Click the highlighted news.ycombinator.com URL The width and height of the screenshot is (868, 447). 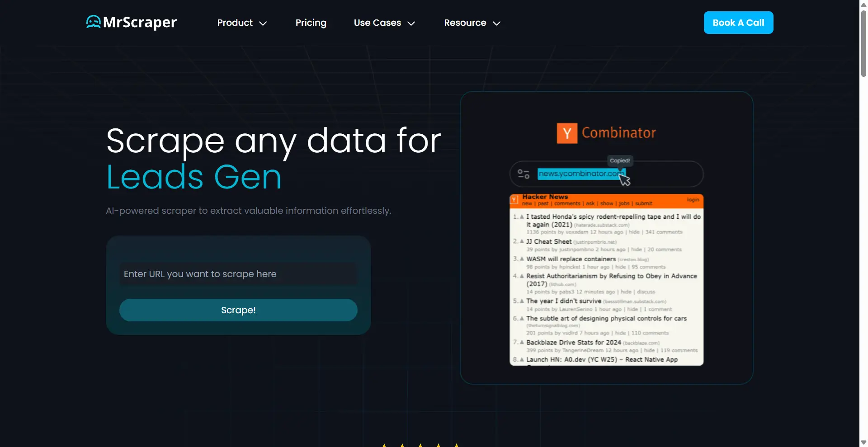580,174
